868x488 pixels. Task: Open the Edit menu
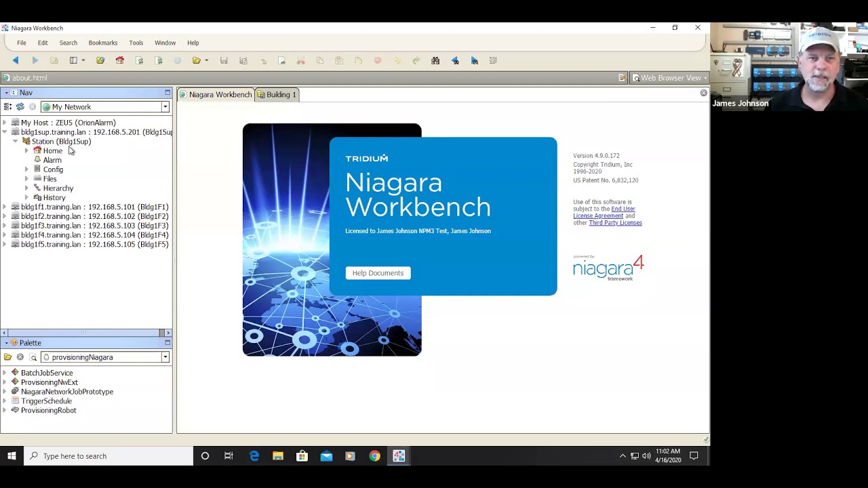(43, 43)
